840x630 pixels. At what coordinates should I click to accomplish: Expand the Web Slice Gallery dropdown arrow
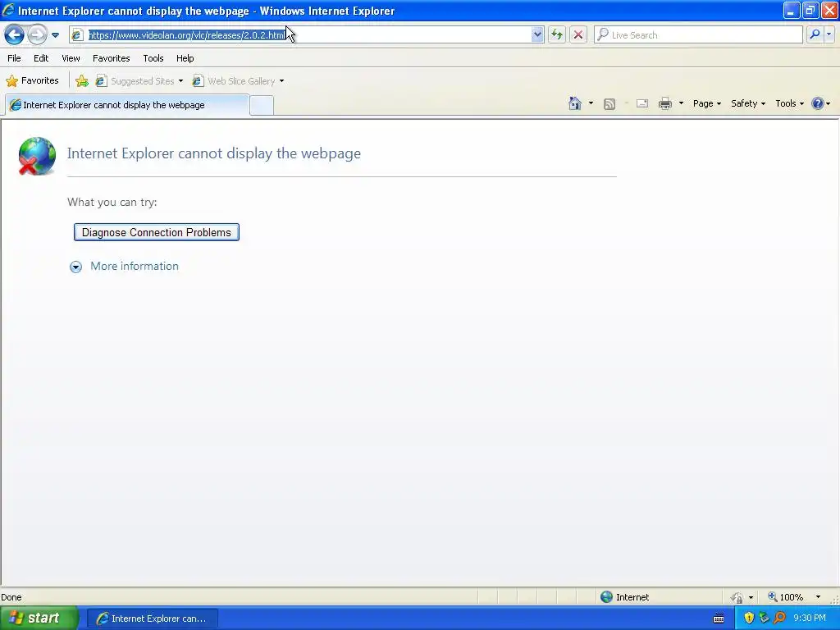pos(282,81)
